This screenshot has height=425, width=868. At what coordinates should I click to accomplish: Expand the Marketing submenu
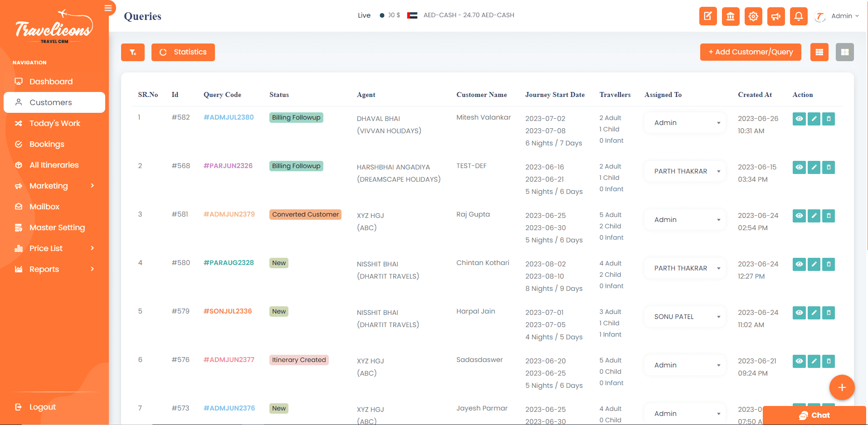(54, 186)
